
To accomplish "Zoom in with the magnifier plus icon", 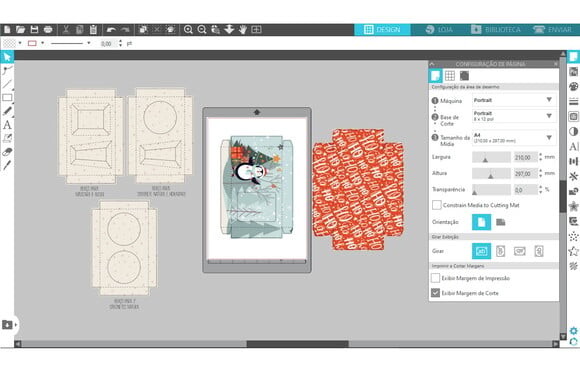I will click(188, 29).
